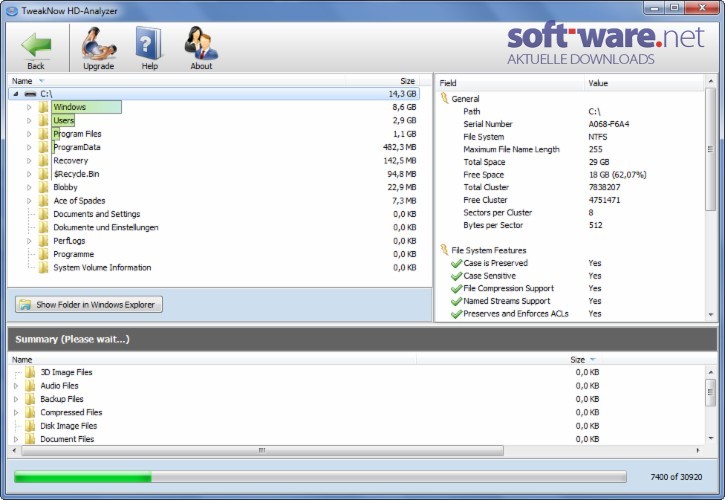Screen dimensions: 725x500
Task: Select the System Volume Information folder icon
Action: [x=43, y=268]
